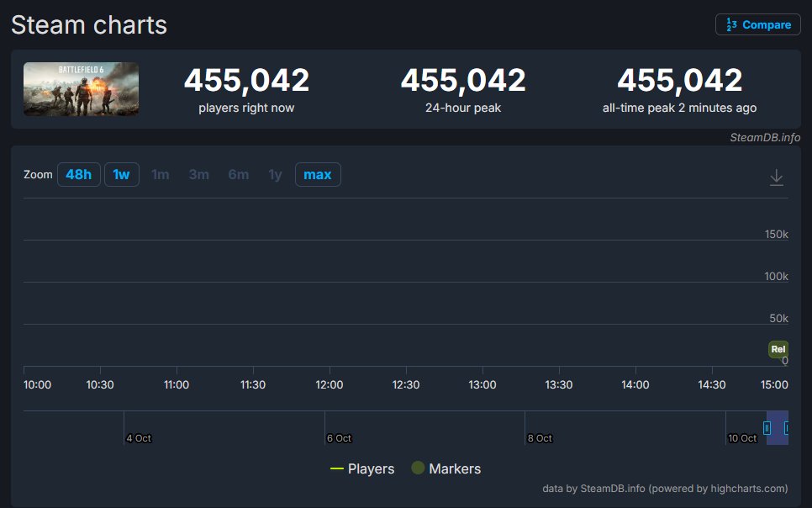812x508 pixels.
Task: Click the Battlefield 6 game thumbnail
Action: pyautogui.click(x=81, y=88)
